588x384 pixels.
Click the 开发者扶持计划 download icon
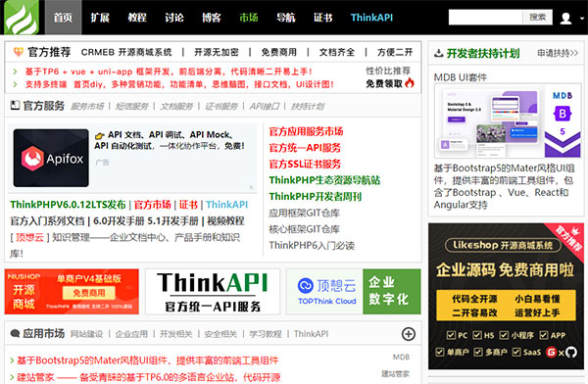point(438,53)
